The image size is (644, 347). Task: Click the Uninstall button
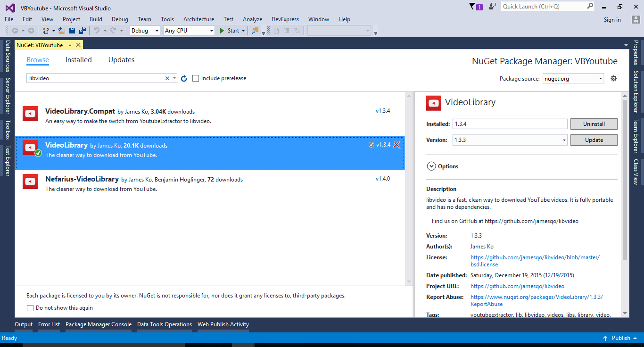594,124
